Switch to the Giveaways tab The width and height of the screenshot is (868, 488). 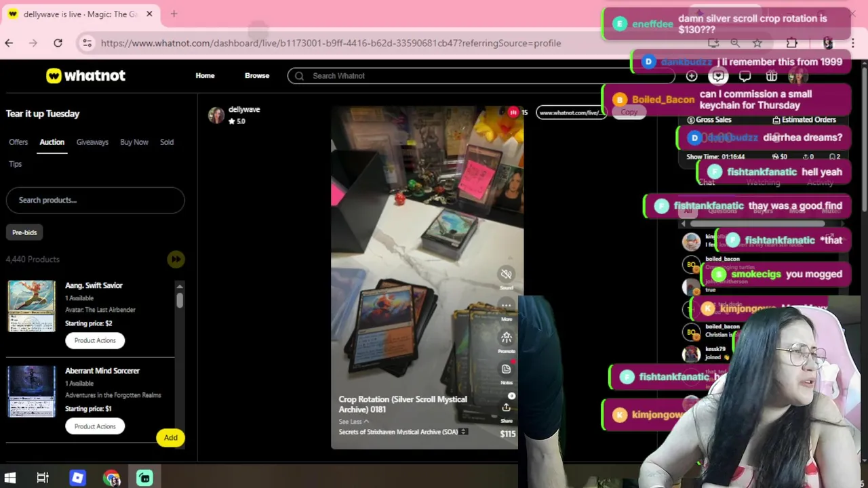(92, 142)
